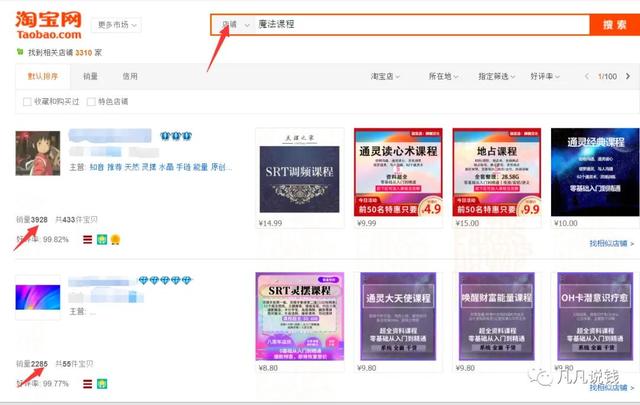Click first shop's yellow badge icon
The width and height of the screenshot is (640, 405).
pos(115,239)
